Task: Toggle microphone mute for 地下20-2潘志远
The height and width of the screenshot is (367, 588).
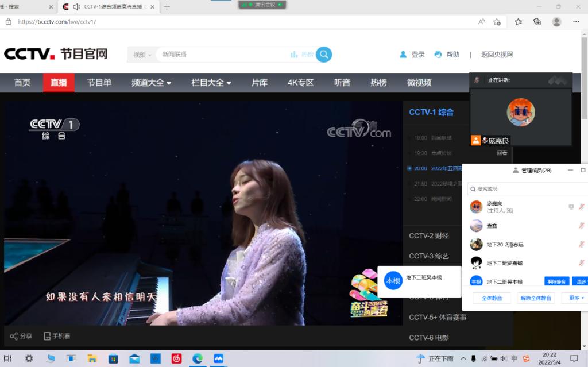Action: pos(581,244)
